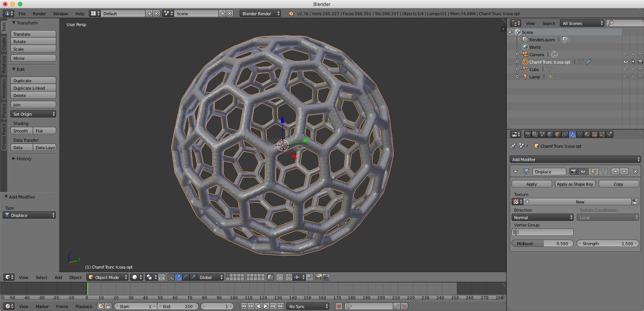
Task: Open the Render properties tab camera icon
Action: [528, 134]
